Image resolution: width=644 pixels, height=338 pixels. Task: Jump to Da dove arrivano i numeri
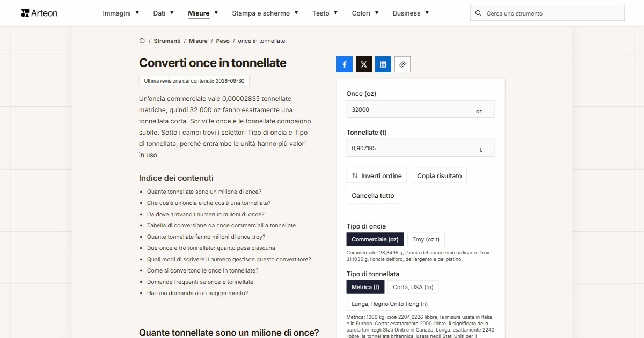[206, 214]
